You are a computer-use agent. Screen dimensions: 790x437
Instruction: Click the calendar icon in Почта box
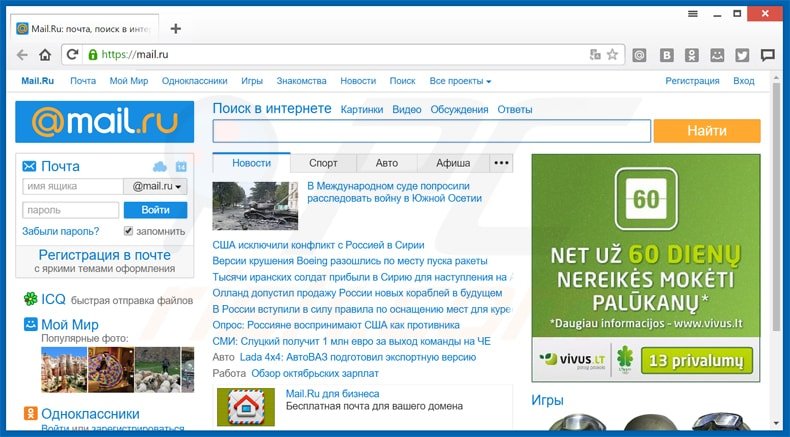pyautogui.click(x=181, y=166)
